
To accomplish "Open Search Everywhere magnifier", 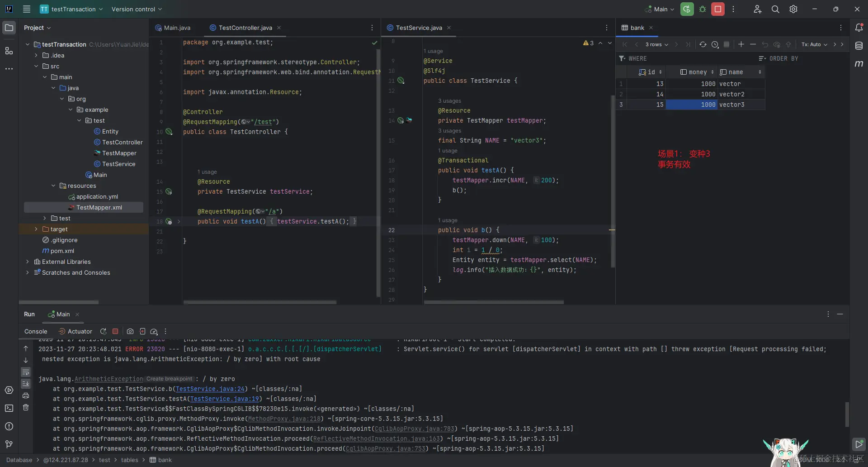I will click(x=775, y=9).
